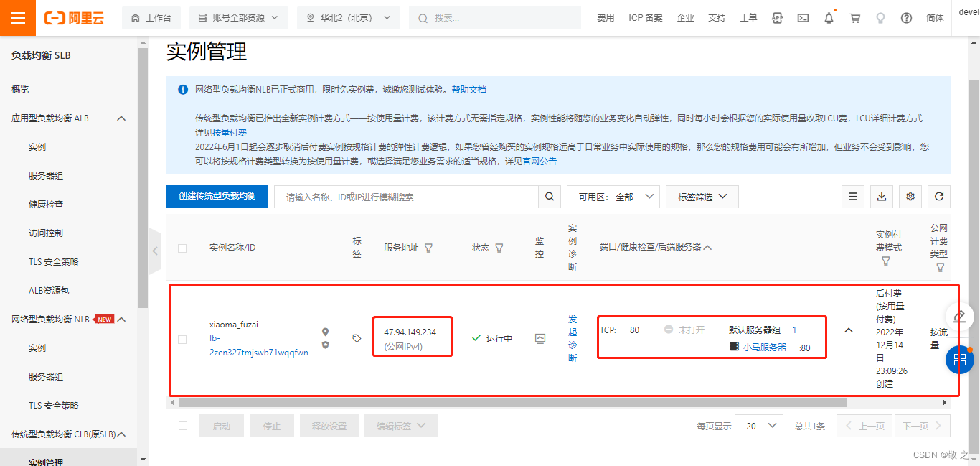Viewport: 980px width, 466px height.
Task: Open 概览 in the sidebar
Action: [x=20, y=90]
